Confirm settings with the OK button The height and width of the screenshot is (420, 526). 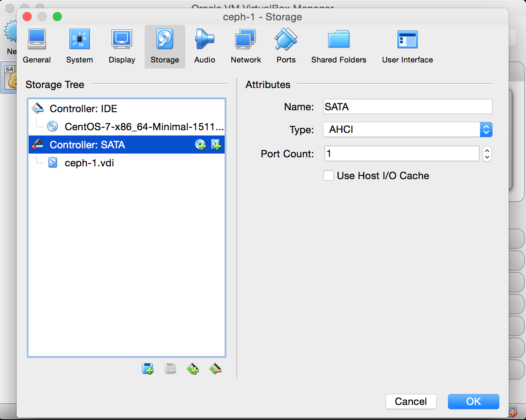[474, 402]
